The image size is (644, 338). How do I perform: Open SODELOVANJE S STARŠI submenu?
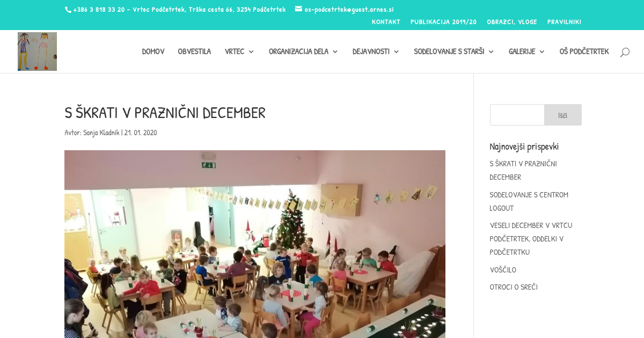tap(454, 52)
